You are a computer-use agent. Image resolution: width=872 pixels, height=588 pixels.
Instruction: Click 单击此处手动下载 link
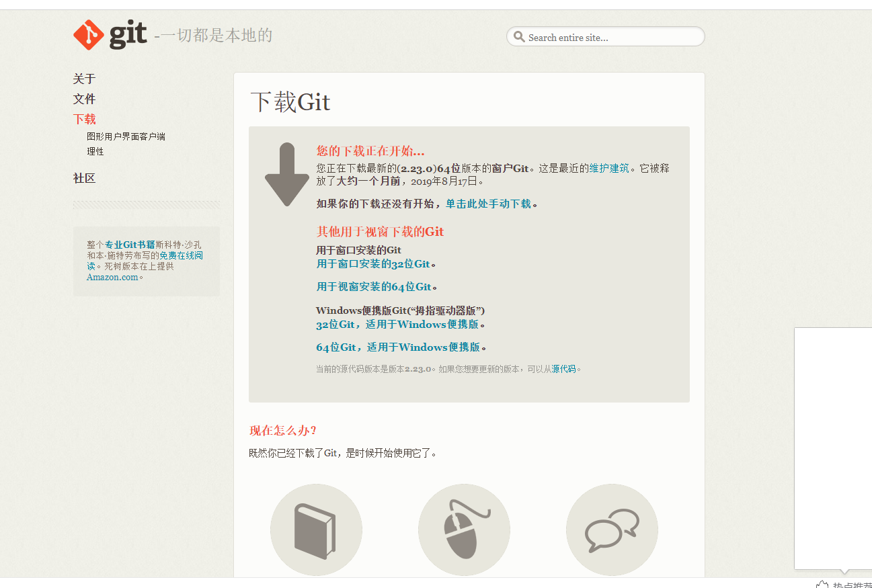(488, 204)
